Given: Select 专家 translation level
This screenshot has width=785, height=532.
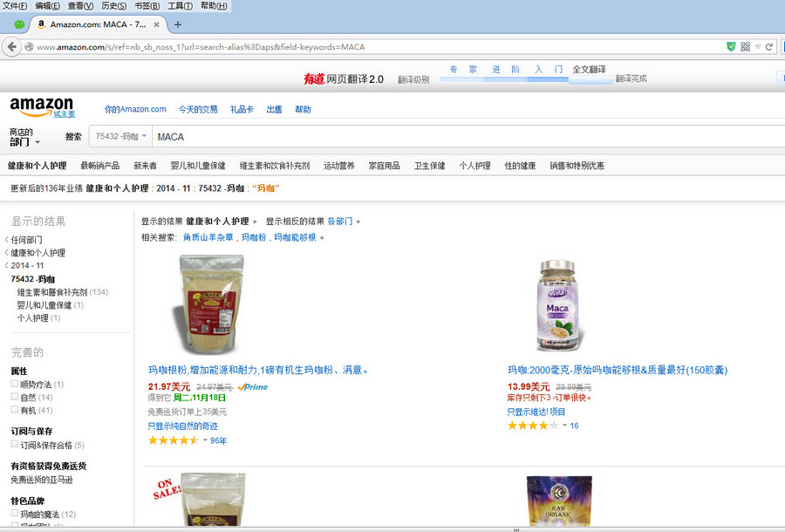Looking at the screenshot, I should tap(463, 69).
